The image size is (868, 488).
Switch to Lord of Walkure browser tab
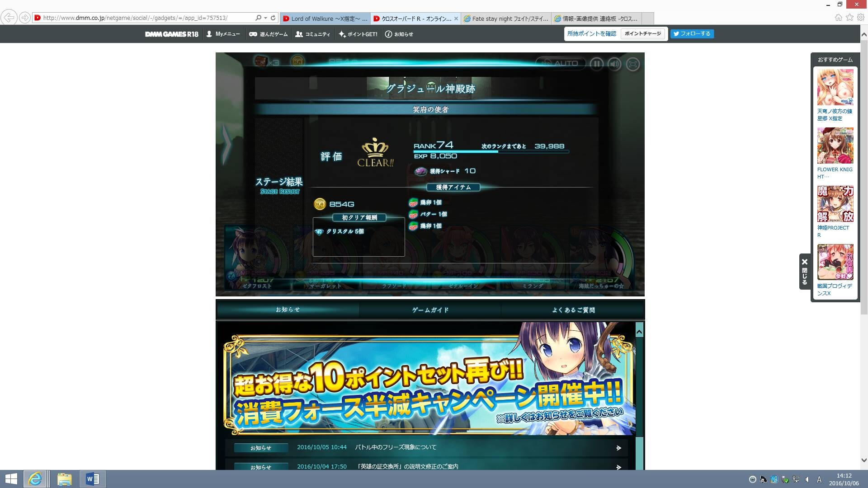pyautogui.click(x=325, y=19)
